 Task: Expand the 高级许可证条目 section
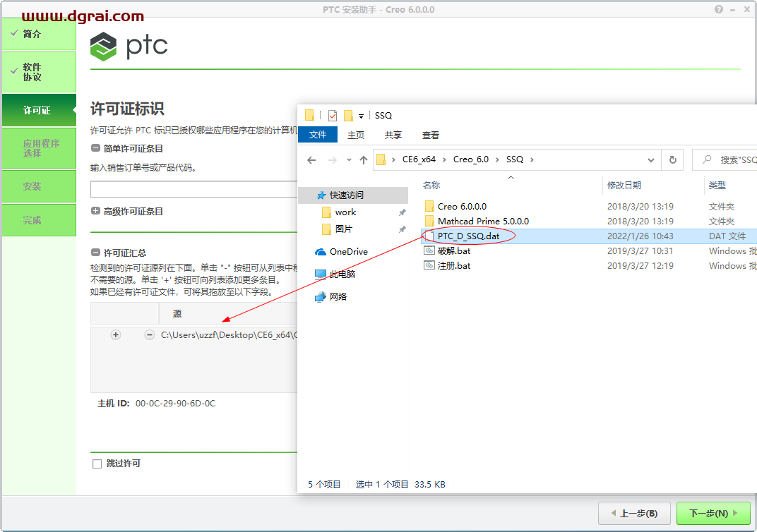coord(95,211)
